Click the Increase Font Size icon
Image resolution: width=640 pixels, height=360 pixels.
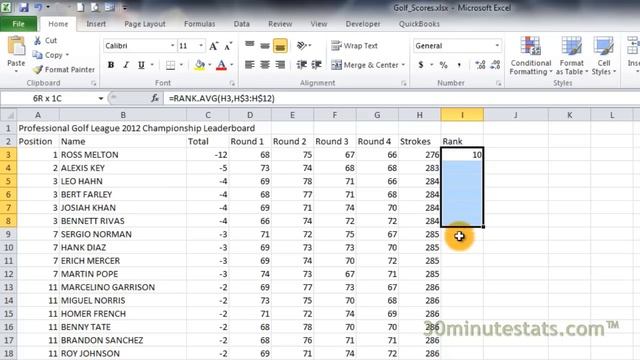point(213,46)
